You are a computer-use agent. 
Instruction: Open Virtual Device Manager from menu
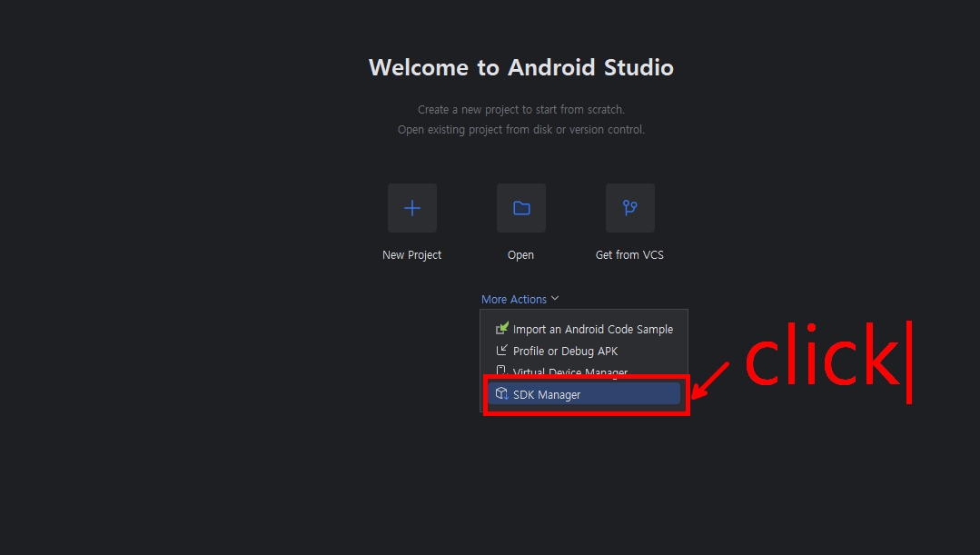[x=584, y=372]
